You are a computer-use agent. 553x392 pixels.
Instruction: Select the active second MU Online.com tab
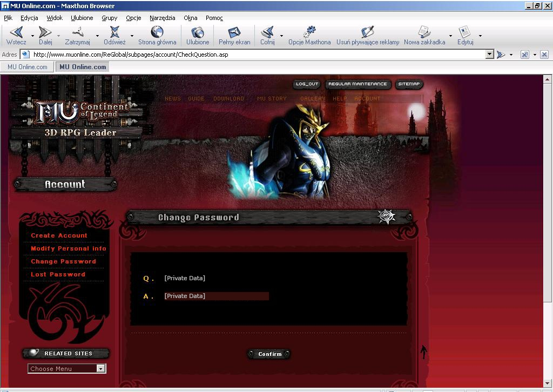[83, 67]
